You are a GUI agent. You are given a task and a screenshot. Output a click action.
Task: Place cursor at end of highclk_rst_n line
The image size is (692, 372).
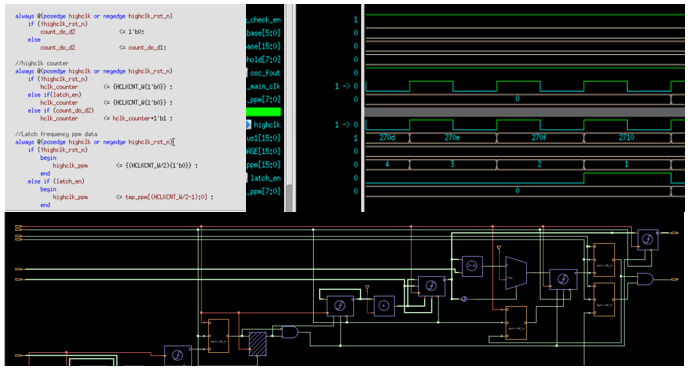point(173,142)
